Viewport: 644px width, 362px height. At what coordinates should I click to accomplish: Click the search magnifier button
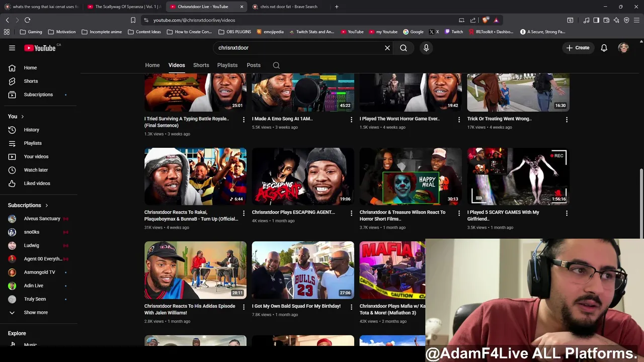pyautogui.click(x=404, y=48)
